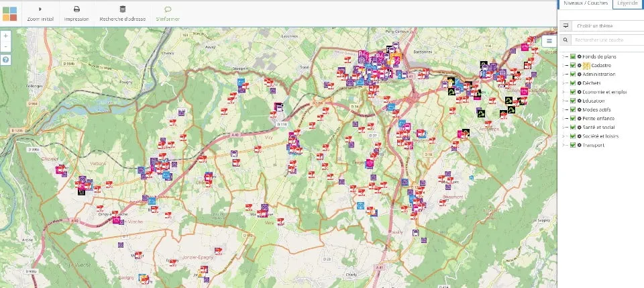This screenshot has width=644, height=288.
Task: Click the Chancy label on map
Action: pos(168,53)
